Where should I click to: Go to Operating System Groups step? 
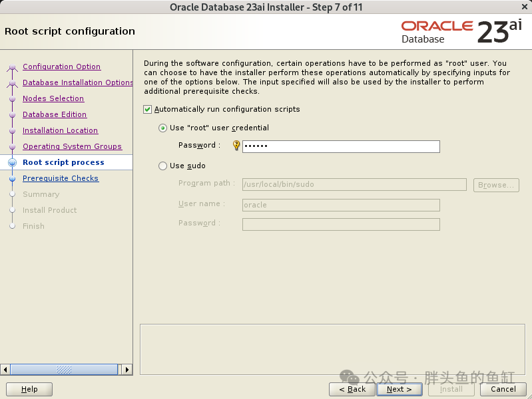pyautogui.click(x=73, y=146)
